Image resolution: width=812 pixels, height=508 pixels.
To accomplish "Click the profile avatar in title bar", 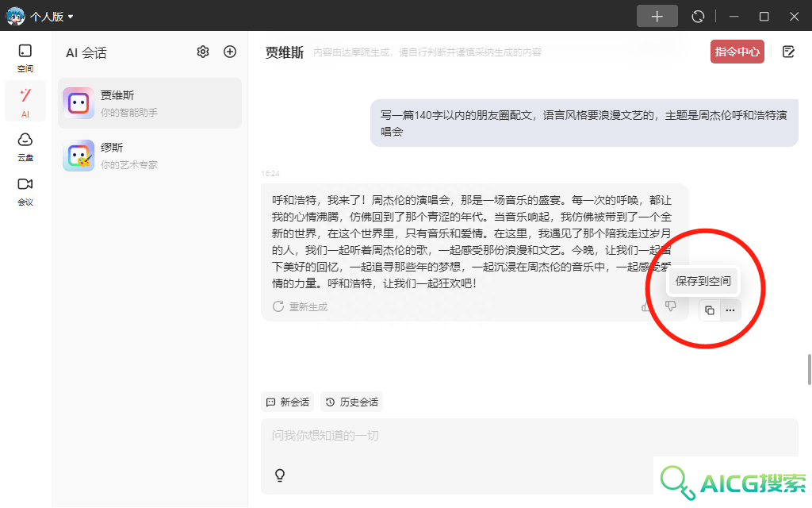I will point(15,17).
